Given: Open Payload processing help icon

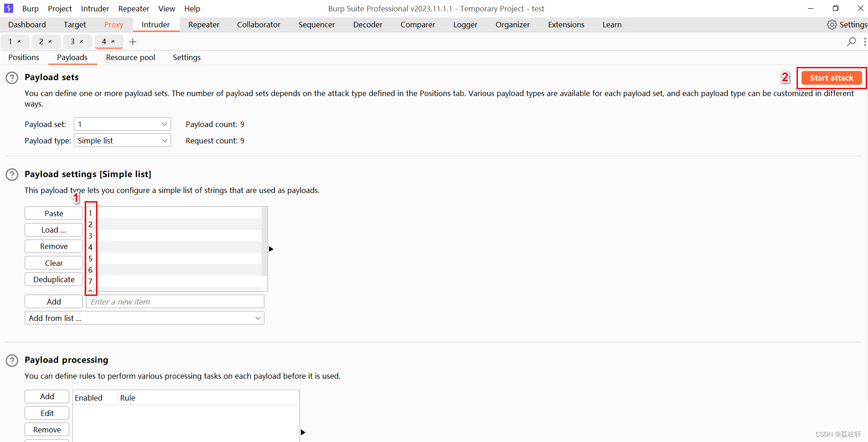Looking at the screenshot, I should tap(12, 361).
